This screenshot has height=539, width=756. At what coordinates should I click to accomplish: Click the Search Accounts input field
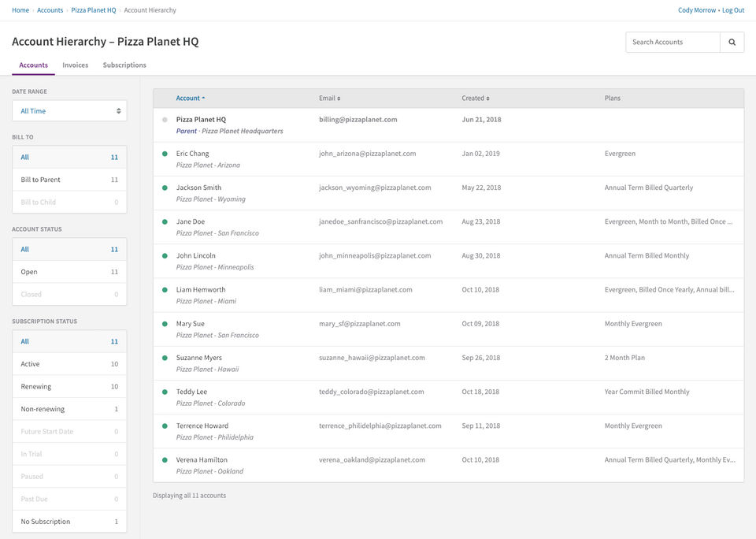(673, 43)
